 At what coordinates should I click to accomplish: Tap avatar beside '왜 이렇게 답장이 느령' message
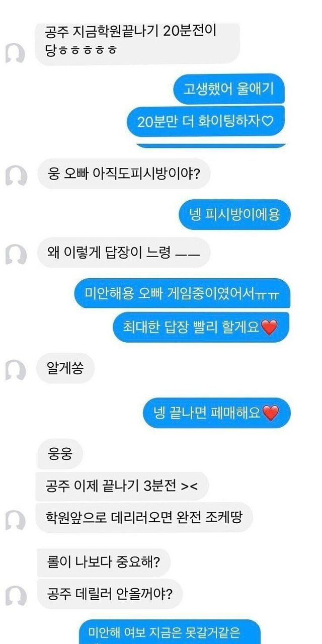[16, 255]
